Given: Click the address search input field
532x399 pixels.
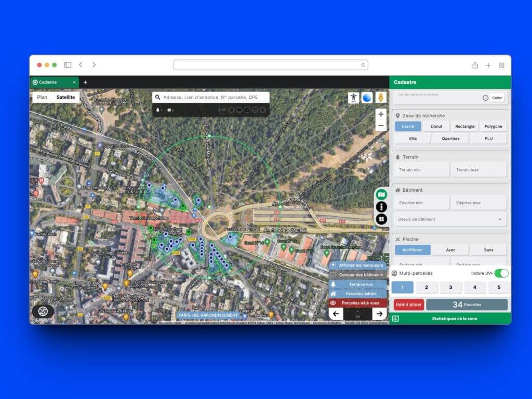Looking at the screenshot, I should click(214, 97).
